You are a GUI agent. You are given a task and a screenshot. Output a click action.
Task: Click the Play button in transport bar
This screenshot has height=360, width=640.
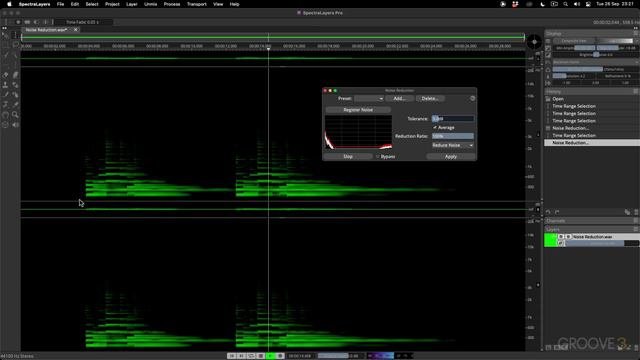point(270,356)
